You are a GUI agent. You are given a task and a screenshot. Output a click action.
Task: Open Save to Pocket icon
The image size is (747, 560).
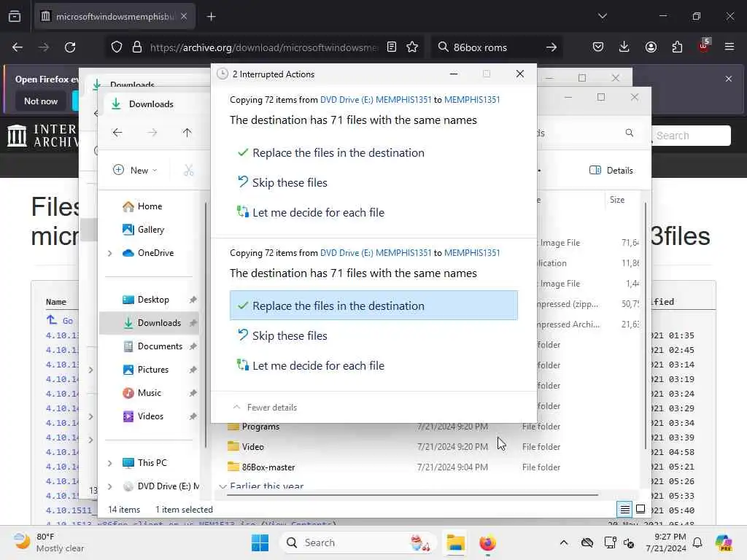click(x=598, y=47)
